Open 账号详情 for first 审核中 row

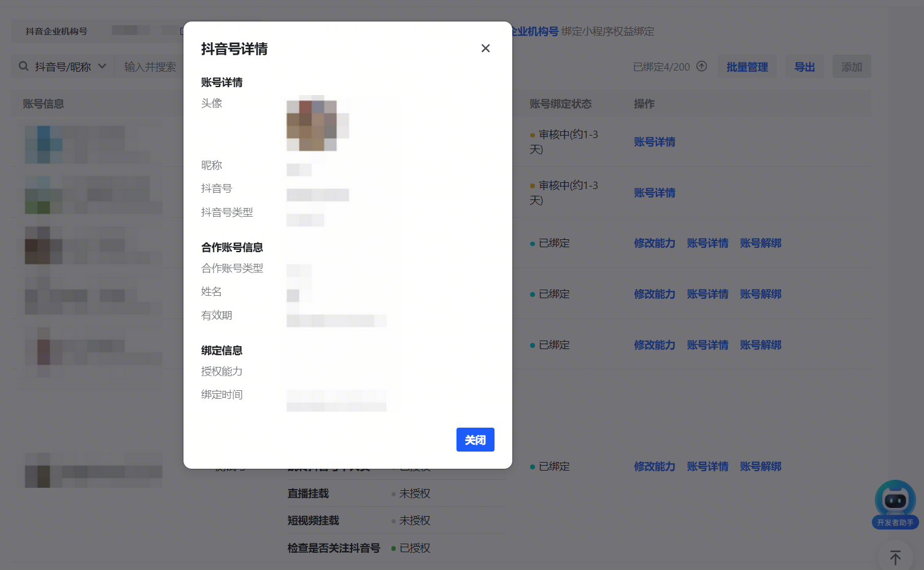pos(654,142)
